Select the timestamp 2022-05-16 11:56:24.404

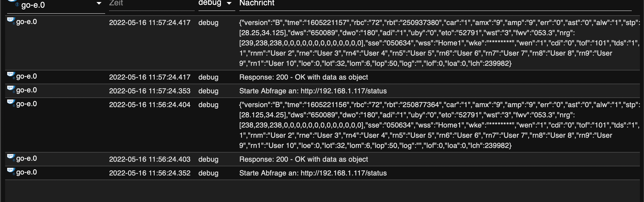[150, 105]
